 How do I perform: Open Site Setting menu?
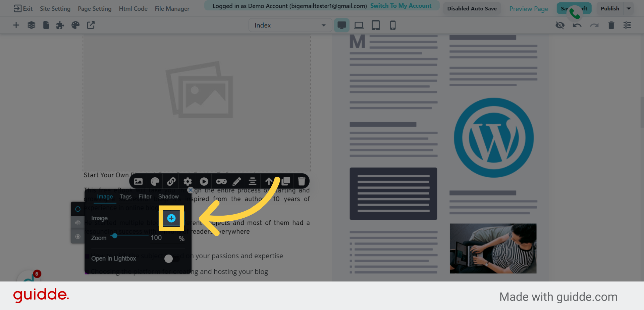[x=55, y=9]
